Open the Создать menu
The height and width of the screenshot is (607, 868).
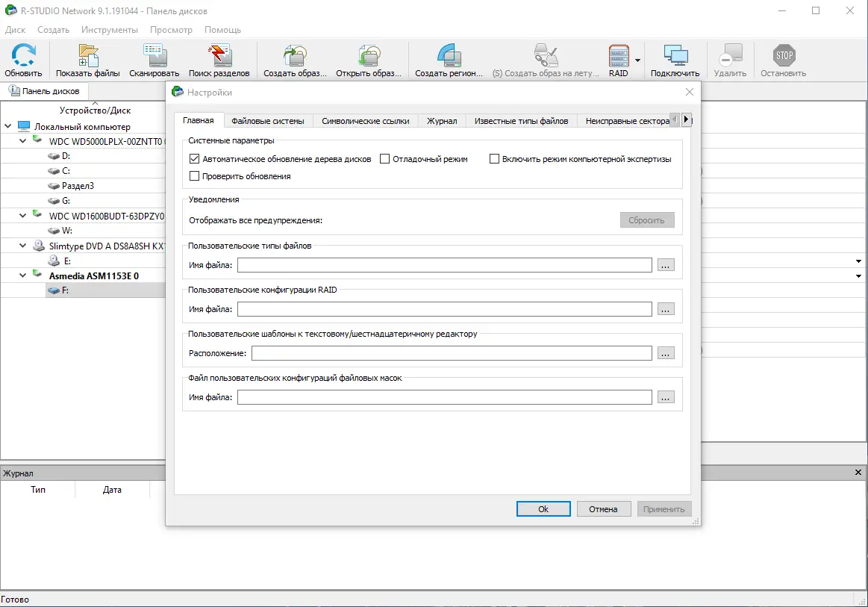click(53, 30)
